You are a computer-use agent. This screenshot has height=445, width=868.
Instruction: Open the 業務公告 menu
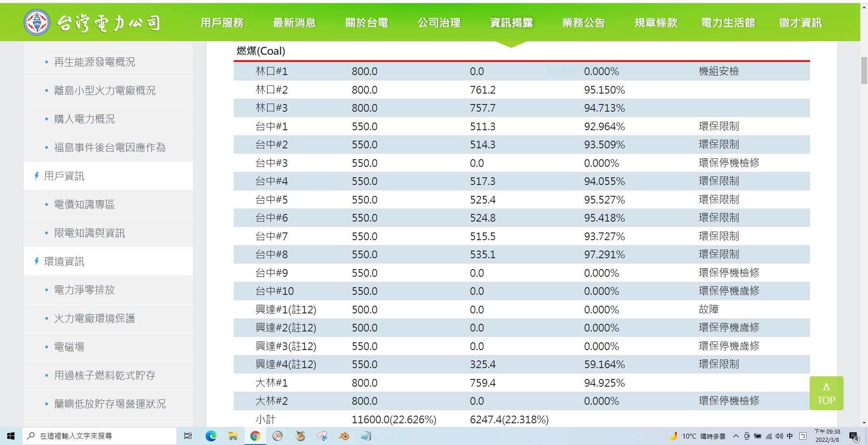(584, 23)
